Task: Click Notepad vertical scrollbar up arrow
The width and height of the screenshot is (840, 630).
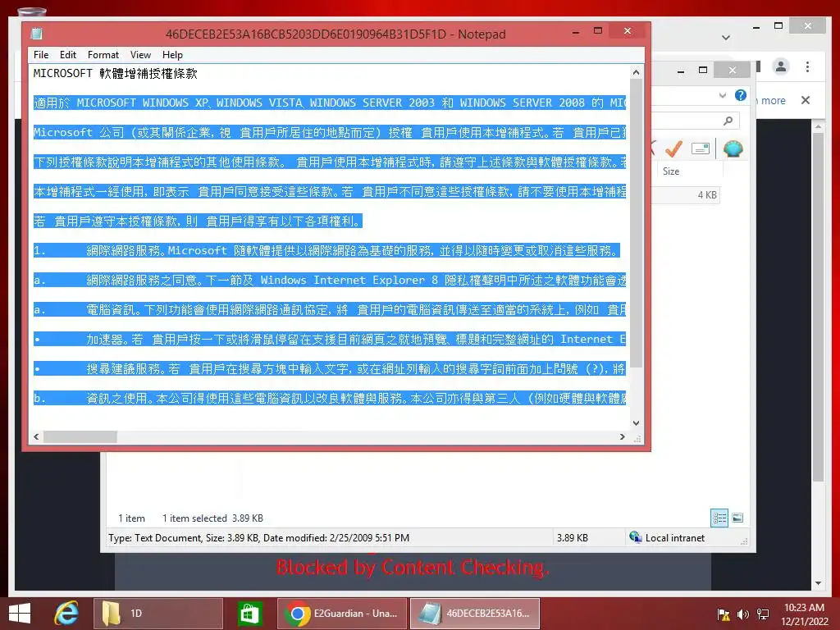Action: tap(636, 72)
